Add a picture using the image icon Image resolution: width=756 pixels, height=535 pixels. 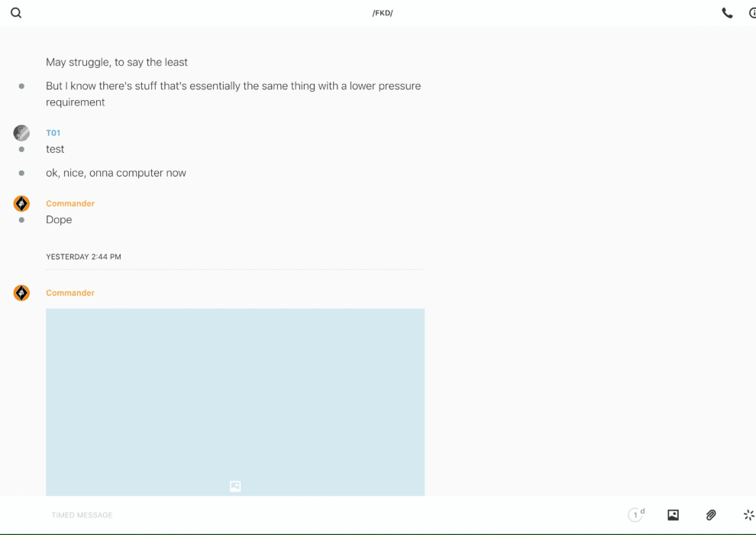673,515
